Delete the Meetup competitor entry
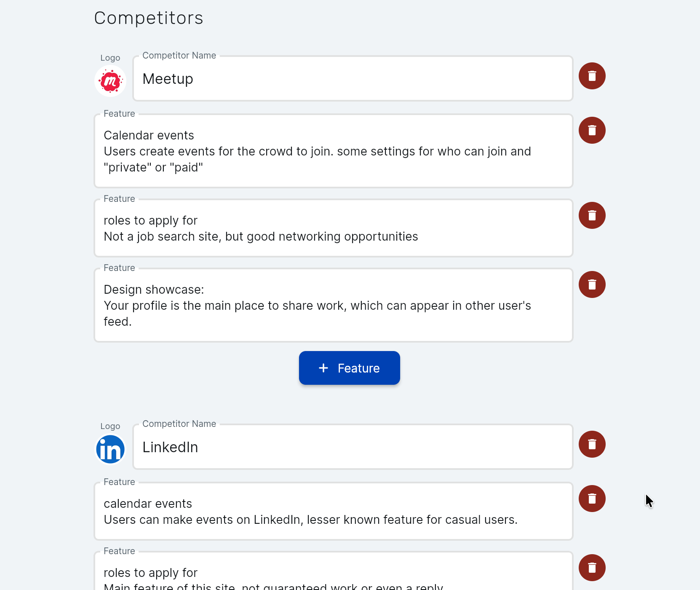Viewport: 700px width, 590px height. [592, 76]
